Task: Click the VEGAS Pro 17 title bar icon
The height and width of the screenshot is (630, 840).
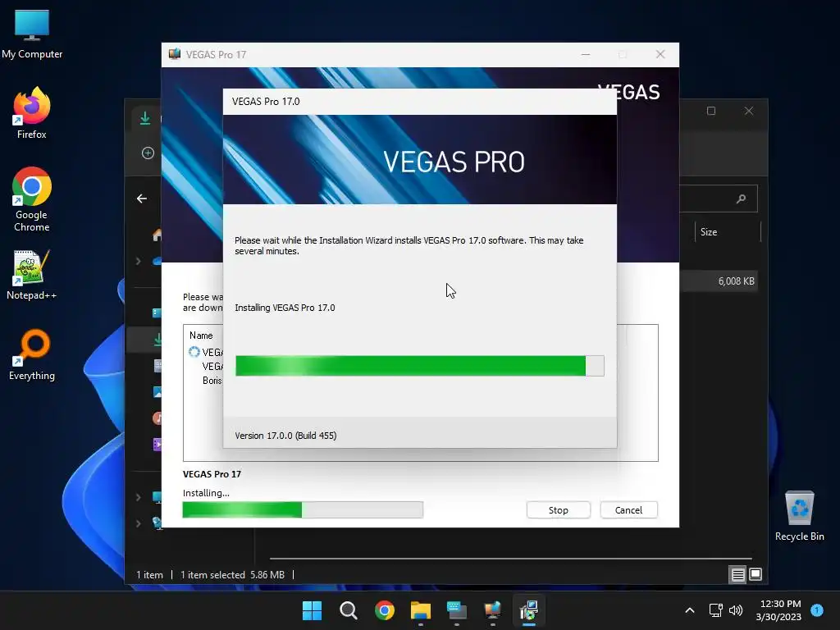Action: pyautogui.click(x=175, y=54)
